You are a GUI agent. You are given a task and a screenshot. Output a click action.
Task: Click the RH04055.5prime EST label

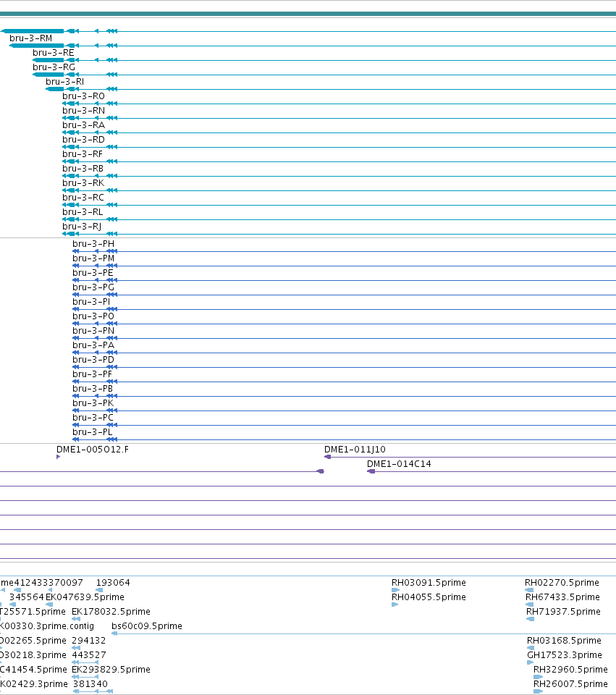pos(429,597)
